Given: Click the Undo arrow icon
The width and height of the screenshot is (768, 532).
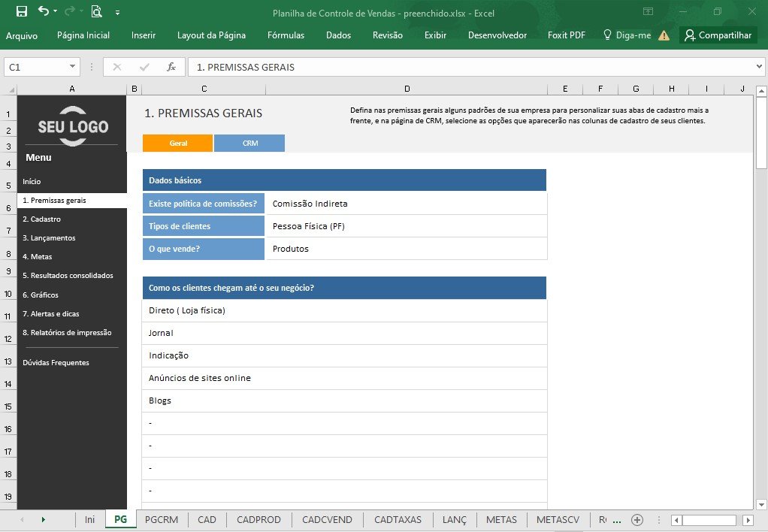Looking at the screenshot, I should (x=43, y=11).
